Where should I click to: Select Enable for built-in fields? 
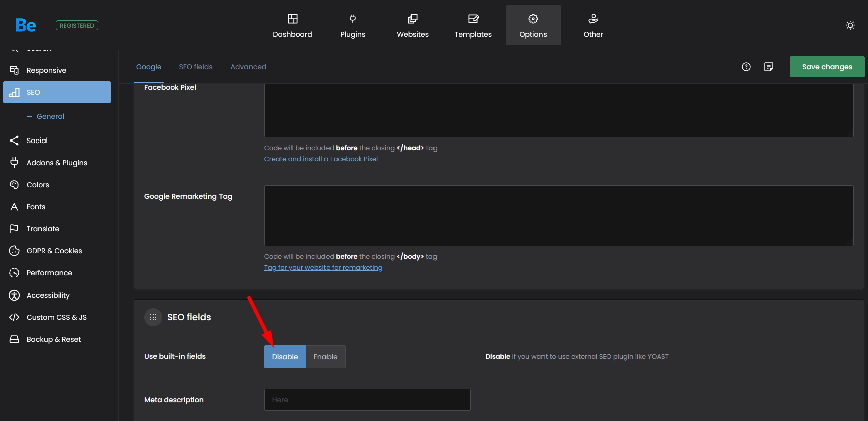point(325,357)
